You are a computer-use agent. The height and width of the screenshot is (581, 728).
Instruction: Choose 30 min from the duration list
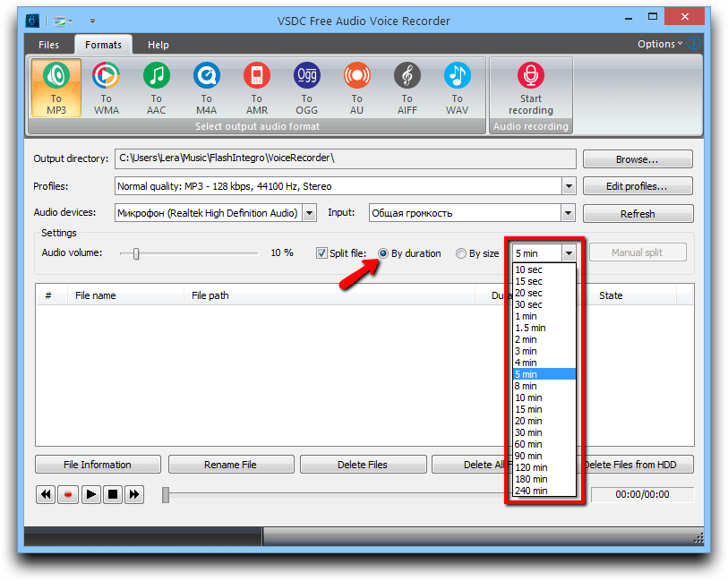pyautogui.click(x=544, y=432)
